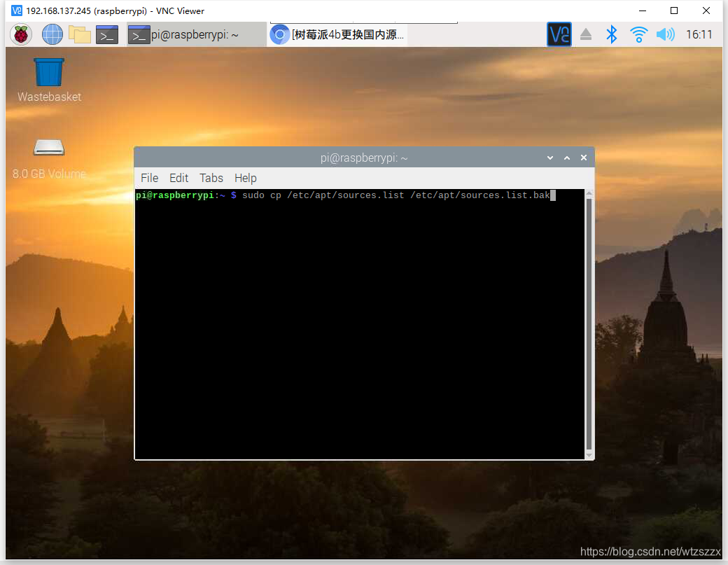Select the 8.0 GB Volume desktop icon

coord(49,159)
